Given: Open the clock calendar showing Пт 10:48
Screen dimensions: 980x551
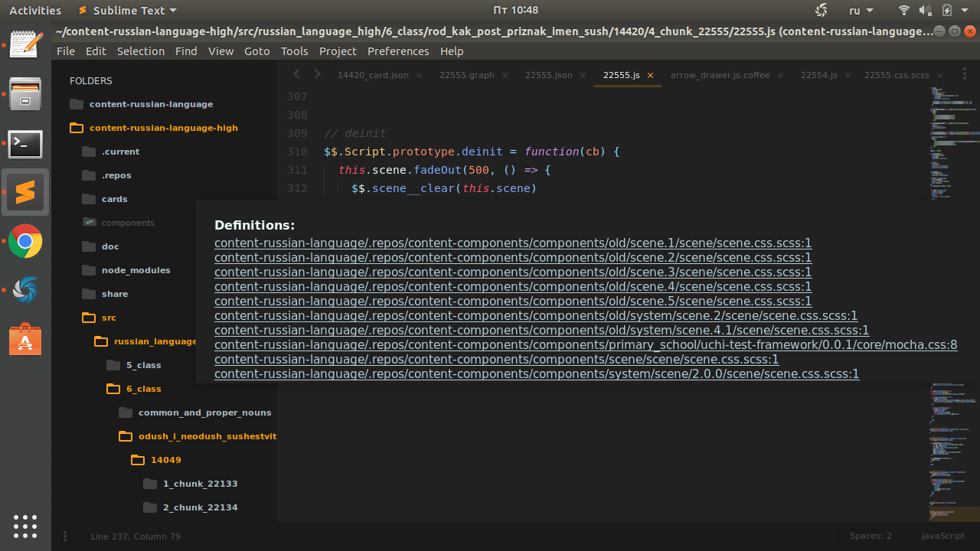Looking at the screenshot, I should pyautogui.click(x=515, y=10).
